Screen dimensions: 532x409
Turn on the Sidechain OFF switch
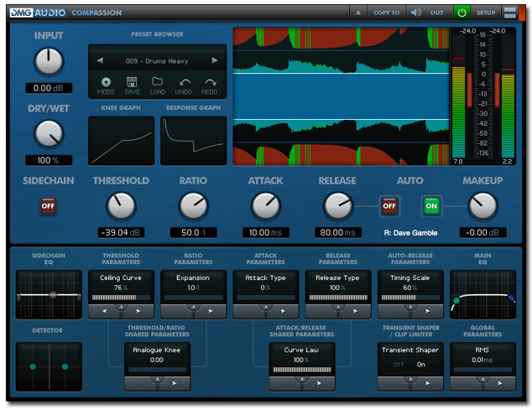[48, 206]
